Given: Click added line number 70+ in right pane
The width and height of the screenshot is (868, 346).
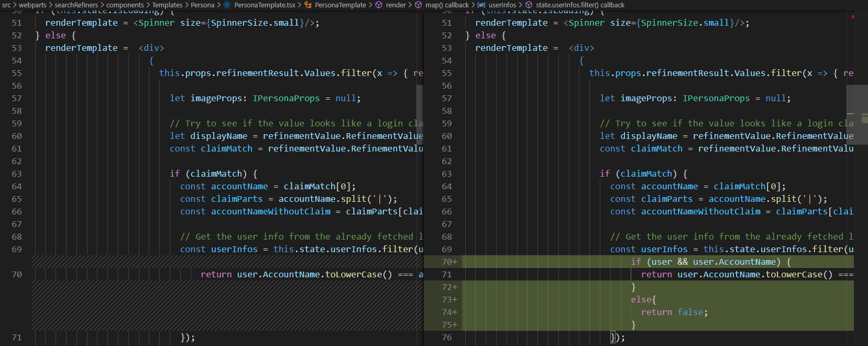Looking at the screenshot, I should (449, 262).
